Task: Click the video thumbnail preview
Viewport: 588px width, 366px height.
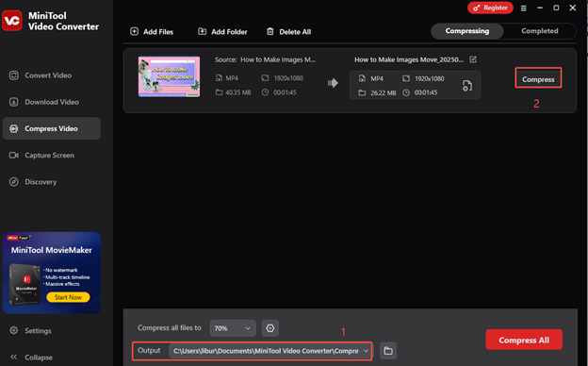Action: click(169, 76)
